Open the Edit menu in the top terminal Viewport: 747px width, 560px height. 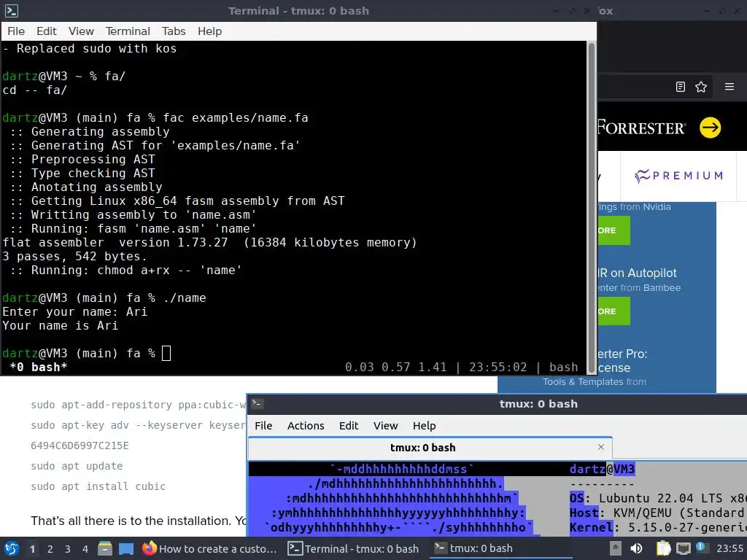click(46, 31)
